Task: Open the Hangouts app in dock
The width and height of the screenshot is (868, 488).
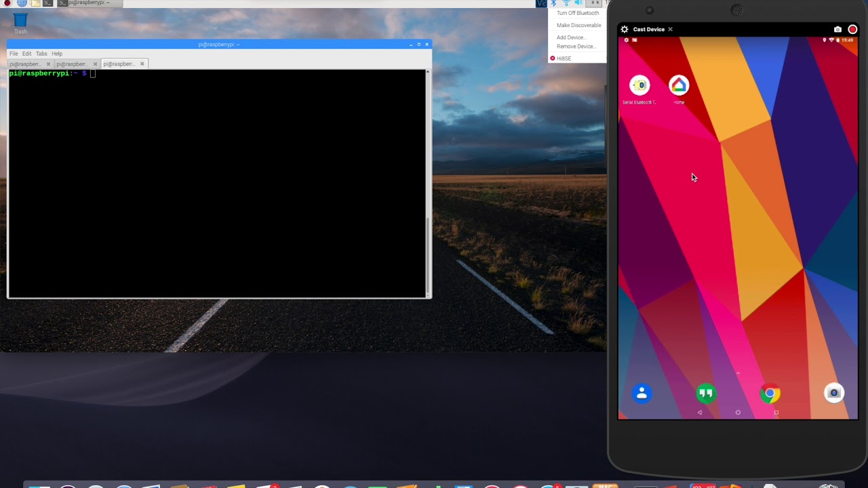Action: click(706, 393)
